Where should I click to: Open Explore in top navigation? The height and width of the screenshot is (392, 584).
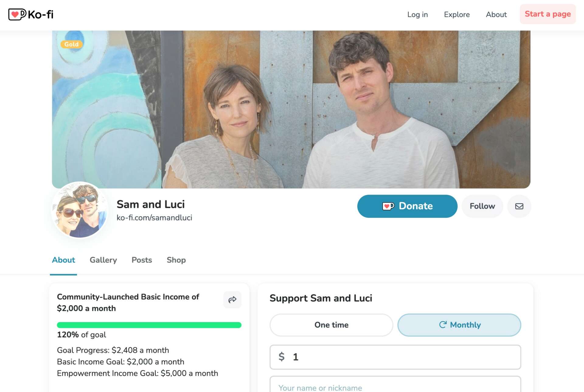[x=457, y=15]
